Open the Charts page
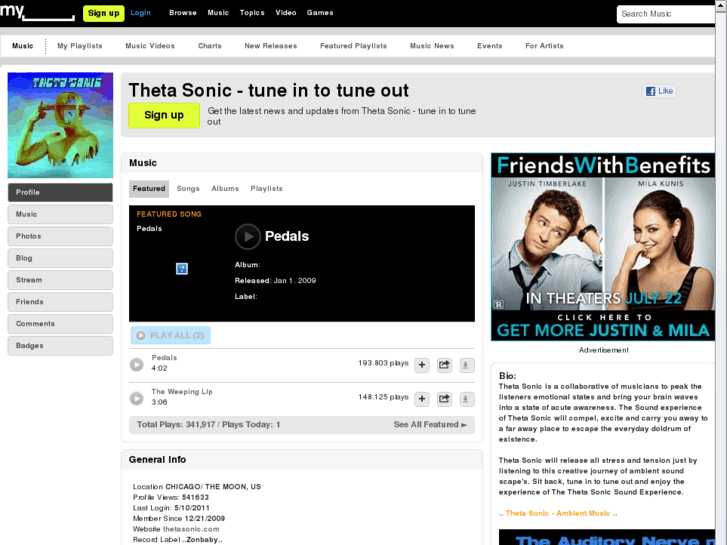Viewport: 727px width, 545px height. [210, 46]
